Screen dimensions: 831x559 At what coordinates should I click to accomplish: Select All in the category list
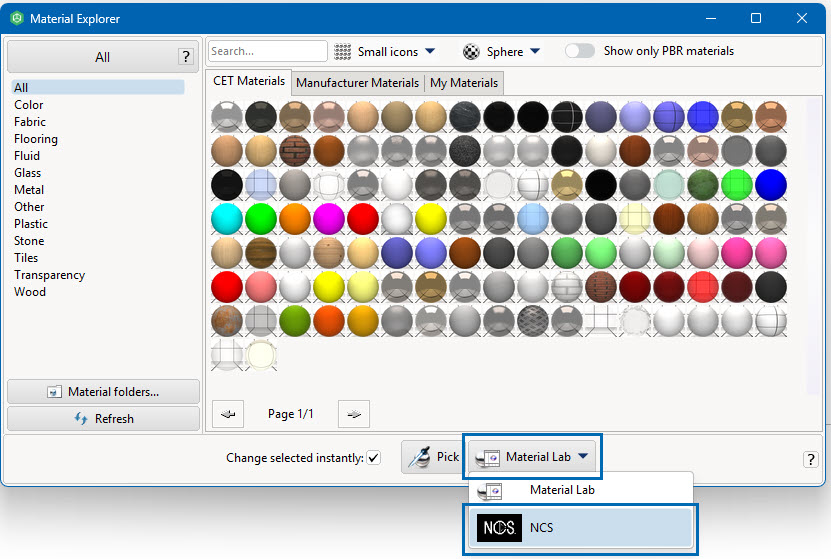98,87
